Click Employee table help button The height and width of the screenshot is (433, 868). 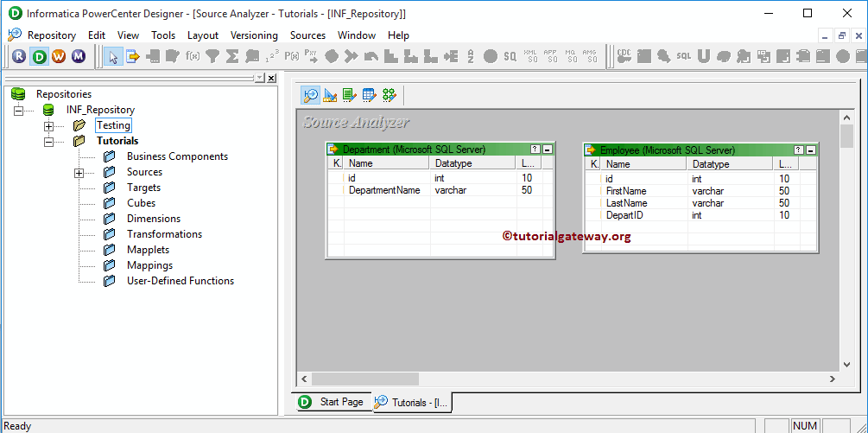(x=798, y=150)
